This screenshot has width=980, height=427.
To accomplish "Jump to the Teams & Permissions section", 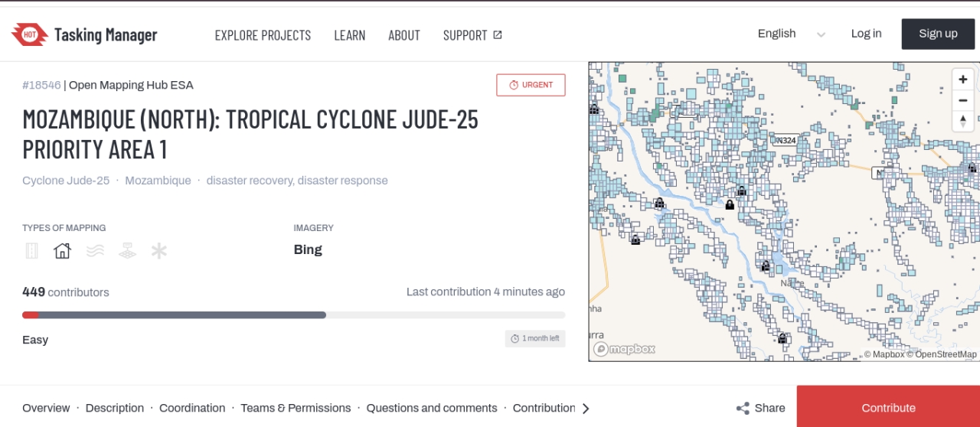I will [x=296, y=408].
